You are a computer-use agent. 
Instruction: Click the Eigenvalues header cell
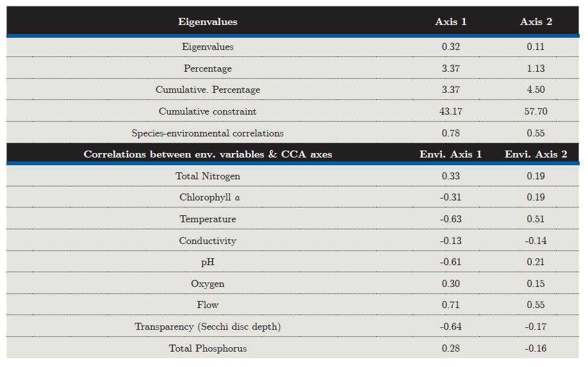pos(208,22)
